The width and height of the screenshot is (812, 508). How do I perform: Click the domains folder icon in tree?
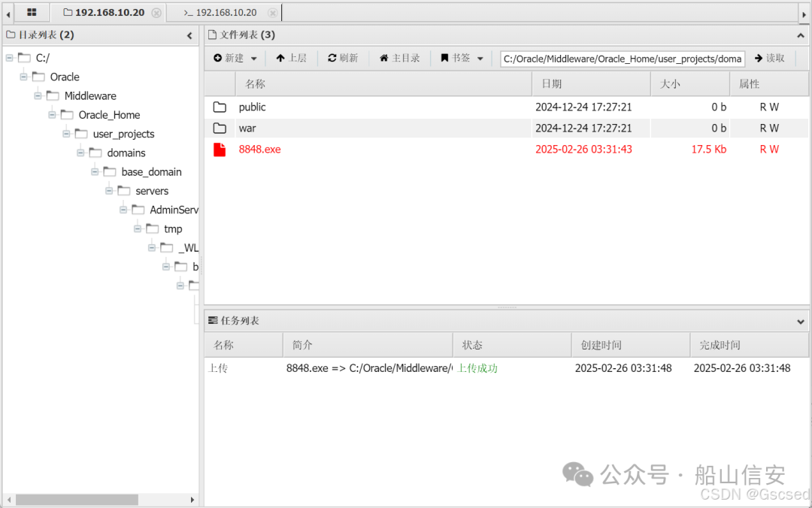pyautogui.click(x=95, y=153)
